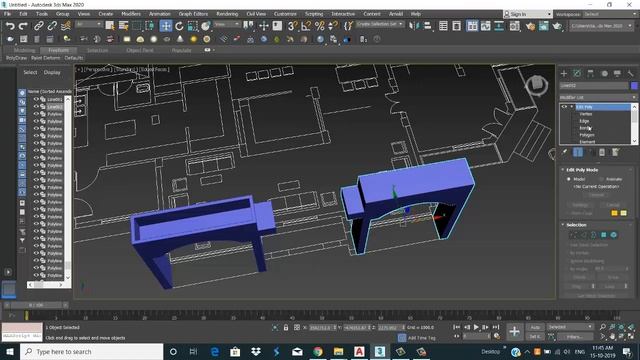Image resolution: width=640 pixels, height=360 pixels.
Task: Collapse the Selection rollout
Action: [562, 225]
